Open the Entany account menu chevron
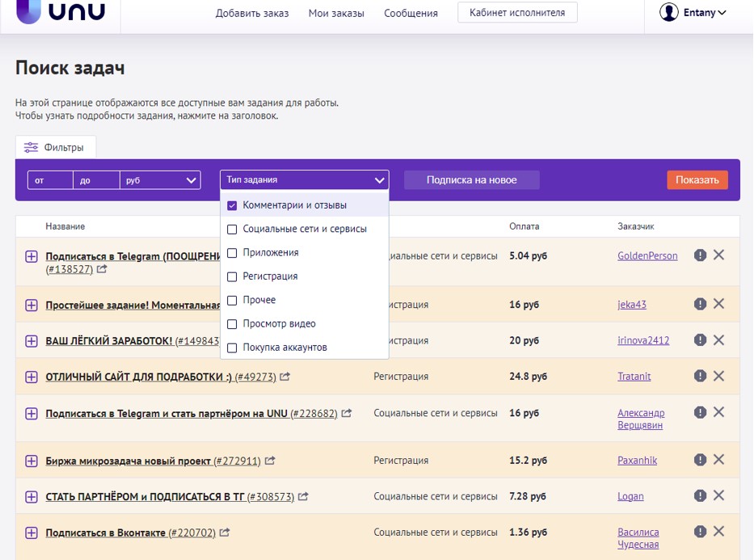This screenshot has height=560, width=754. (722, 13)
